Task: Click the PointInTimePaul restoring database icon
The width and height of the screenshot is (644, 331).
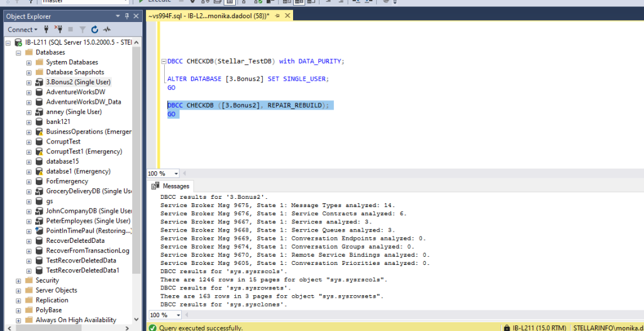Action: click(x=40, y=231)
